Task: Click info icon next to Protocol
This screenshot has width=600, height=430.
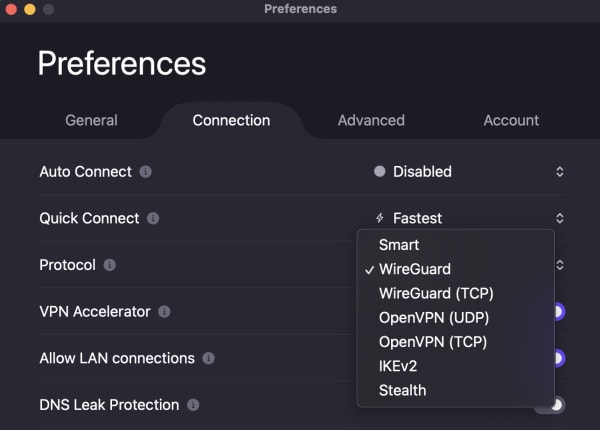Action: (x=110, y=265)
